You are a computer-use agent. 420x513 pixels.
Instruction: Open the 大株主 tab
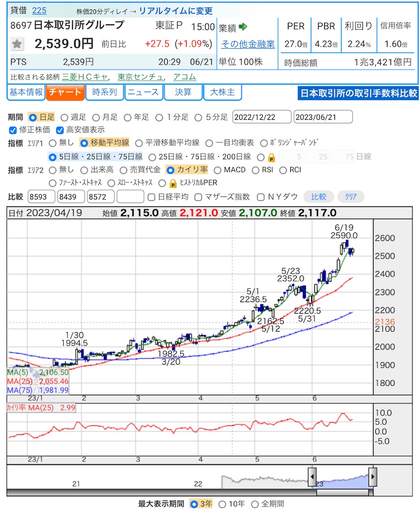(222, 92)
